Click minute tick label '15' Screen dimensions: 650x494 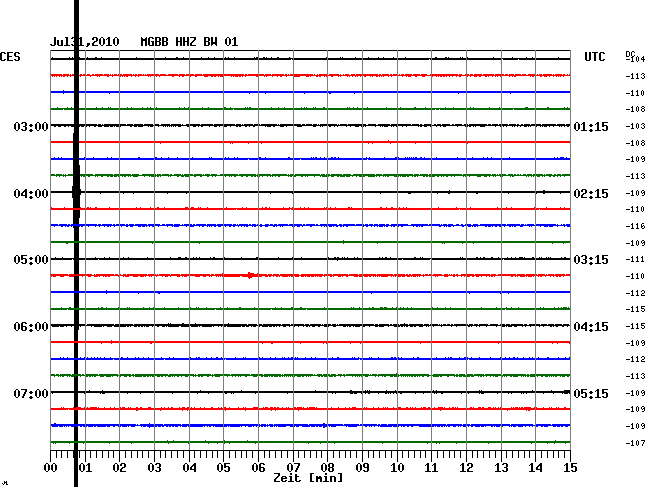(570, 468)
